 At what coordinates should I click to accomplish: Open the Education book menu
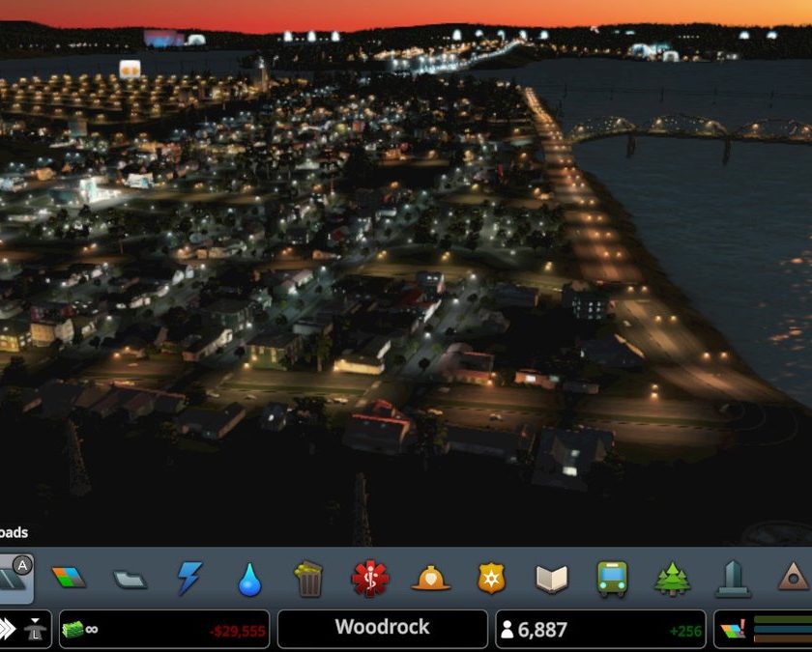pyautogui.click(x=552, y=579)
